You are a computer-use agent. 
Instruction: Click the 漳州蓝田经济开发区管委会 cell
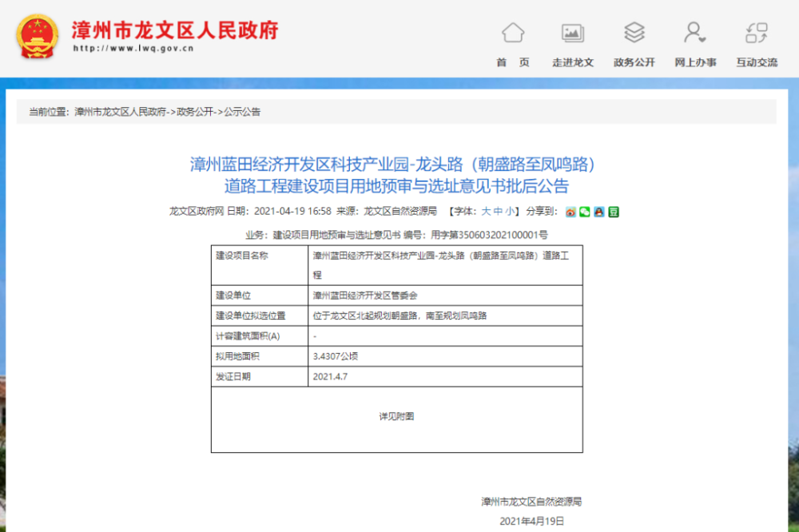click(445, 296)
